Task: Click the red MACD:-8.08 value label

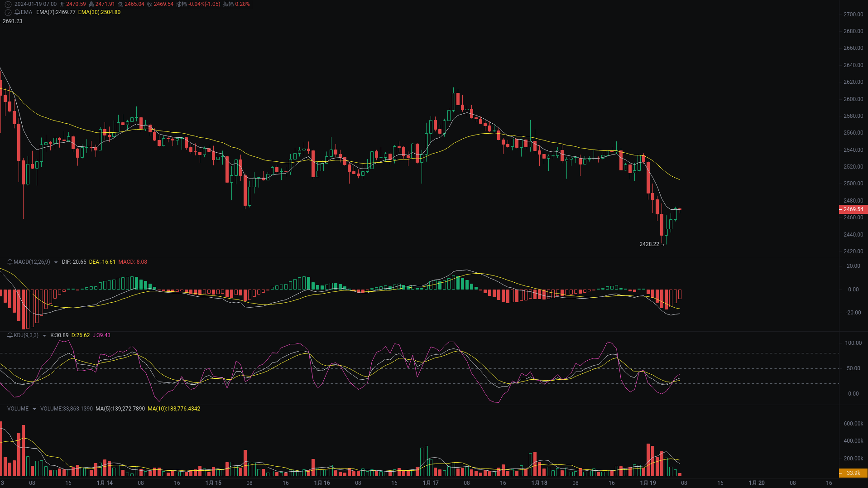Action: point(133,262)
